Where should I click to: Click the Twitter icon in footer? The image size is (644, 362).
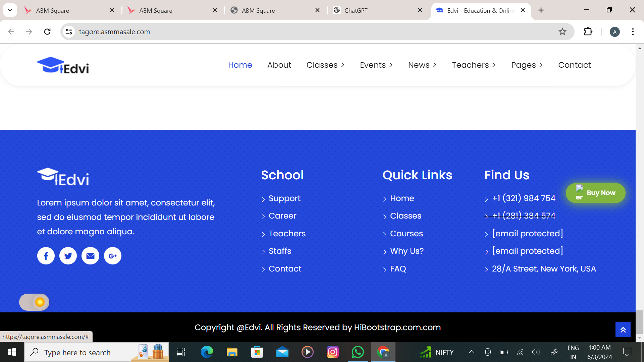tap(68, 256)
